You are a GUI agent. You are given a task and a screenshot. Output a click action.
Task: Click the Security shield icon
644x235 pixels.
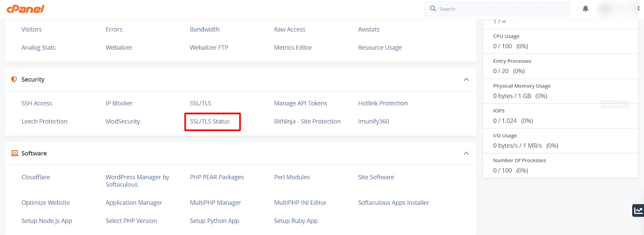[14, 79]
